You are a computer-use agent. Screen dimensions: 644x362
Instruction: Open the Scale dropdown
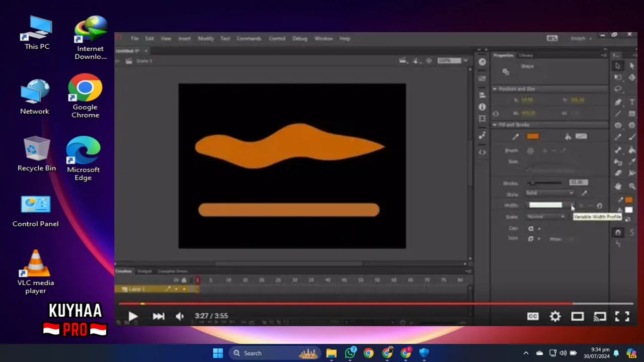tap(546, 217)
